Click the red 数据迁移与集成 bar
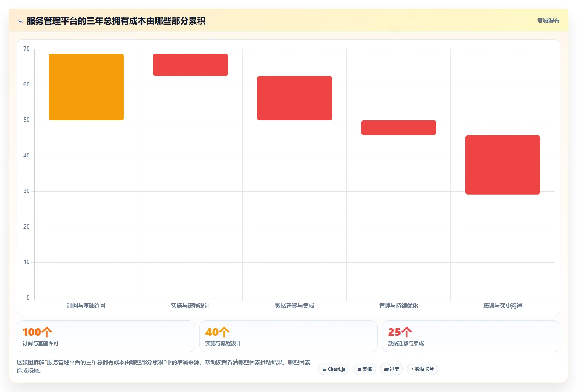 (x=294, y=98)
